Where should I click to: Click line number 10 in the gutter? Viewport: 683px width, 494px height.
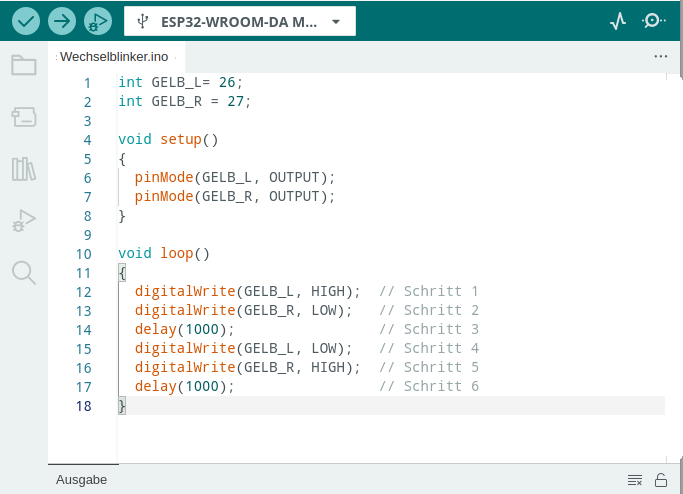83,254
